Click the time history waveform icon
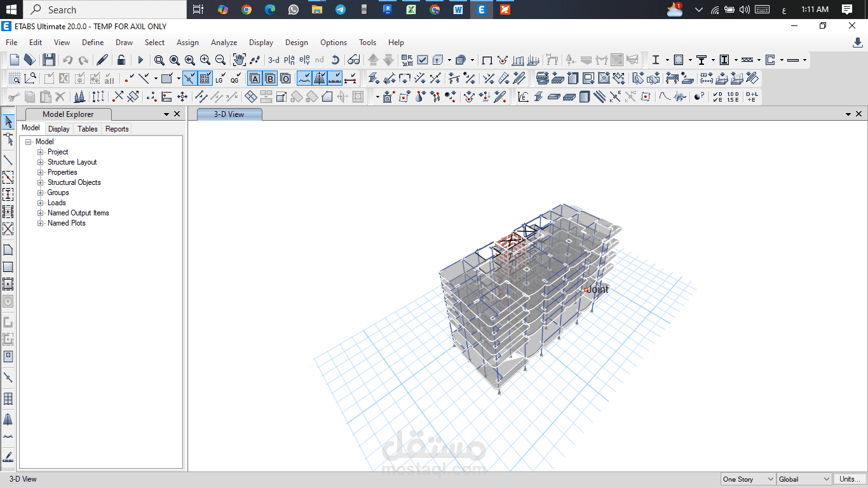Image resolution: width=868 pixels, height=488 pixels. click(680, 97)
